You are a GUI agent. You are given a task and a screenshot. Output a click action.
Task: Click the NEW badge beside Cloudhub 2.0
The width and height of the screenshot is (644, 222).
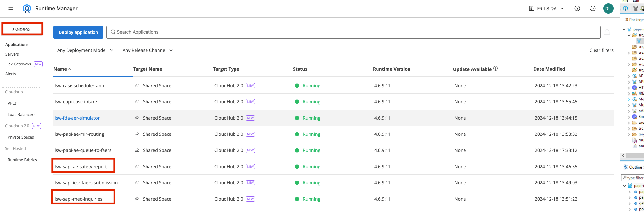[37, 126]
